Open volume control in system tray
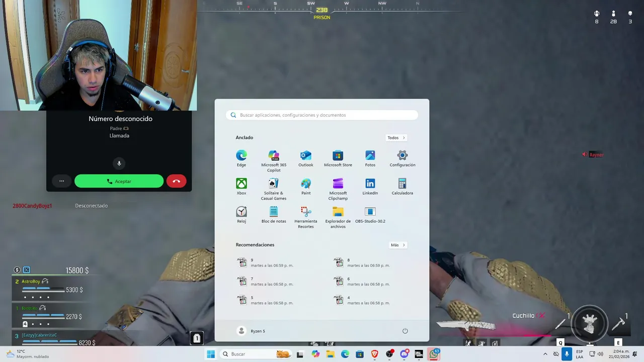The width and height of the screenshot is (644, 362). pyautogui.click(x=600, y=354)
